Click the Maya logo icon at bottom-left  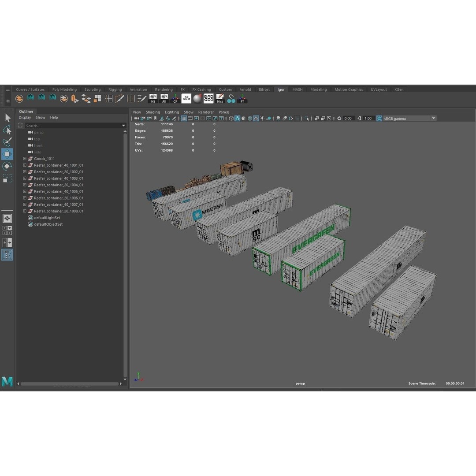coord(7,381)
